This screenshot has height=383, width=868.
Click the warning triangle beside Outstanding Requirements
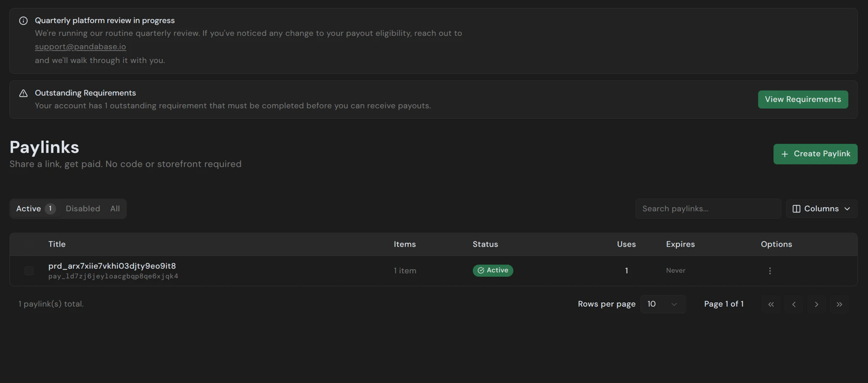pyautogui.click(x=23, y=93)
